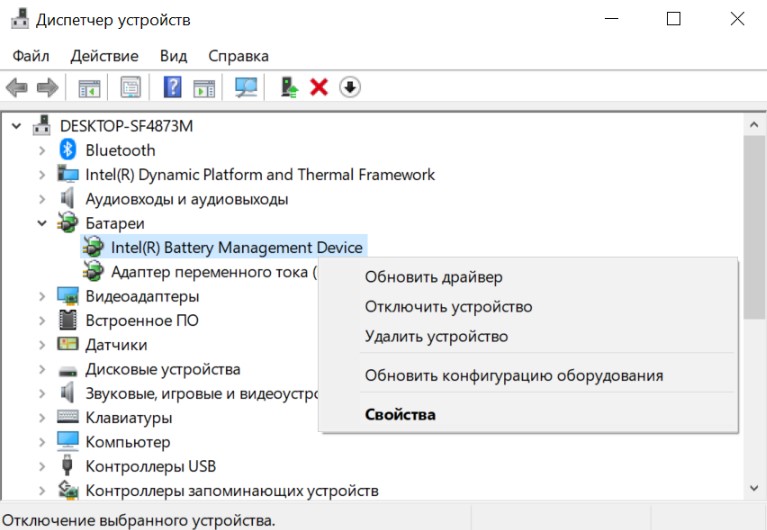Click the red X uninstall device icon
The width and height of the screenshot is (767, 530).
319,88
